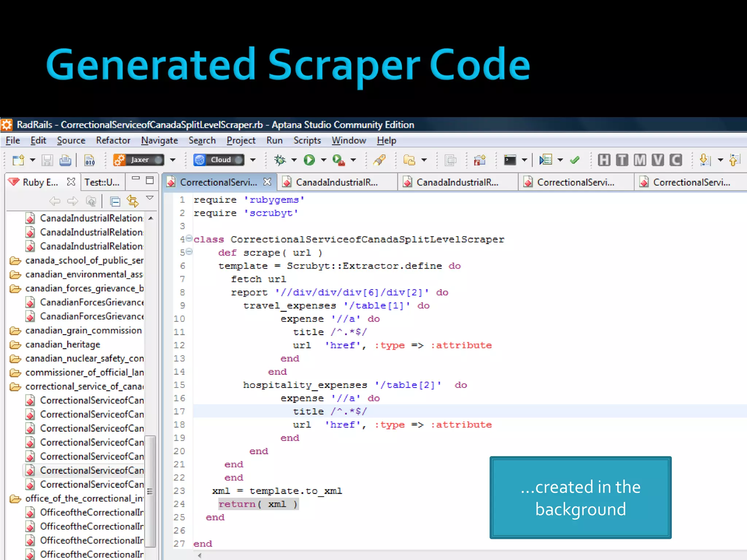This screenshot has width=747, height=560.
Task: Click the New file wizard icon
Action: (x=18, y=160)
